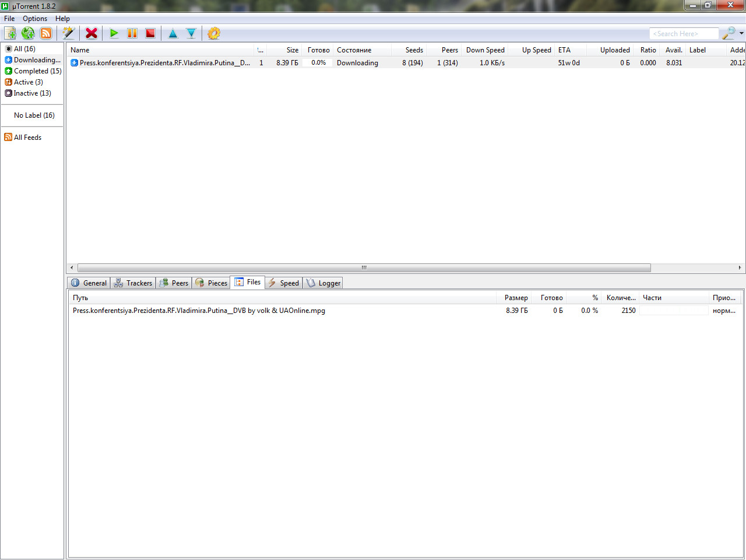Sort torrents by the Seeds column header

pyautogui.click(x=409, y=50)
